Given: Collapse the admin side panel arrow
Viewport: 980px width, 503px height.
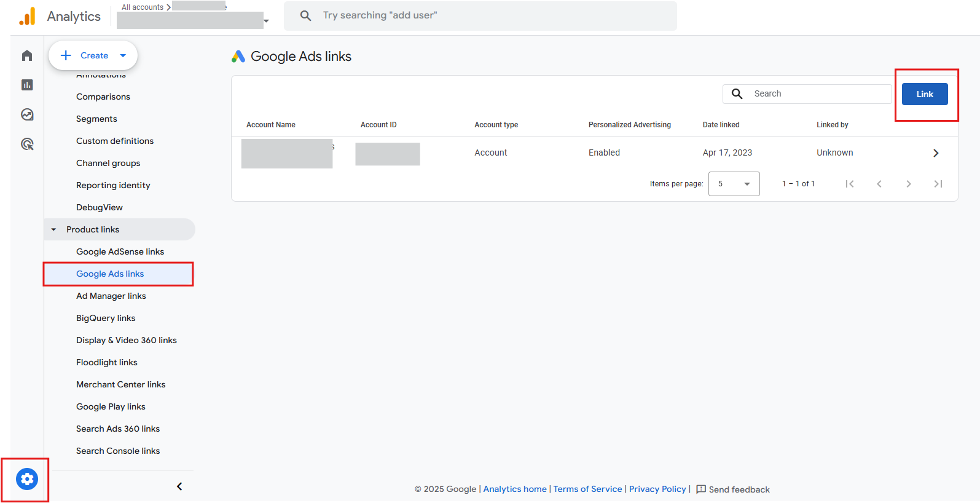Looking at the screenshot, I should tap(179, 486).
